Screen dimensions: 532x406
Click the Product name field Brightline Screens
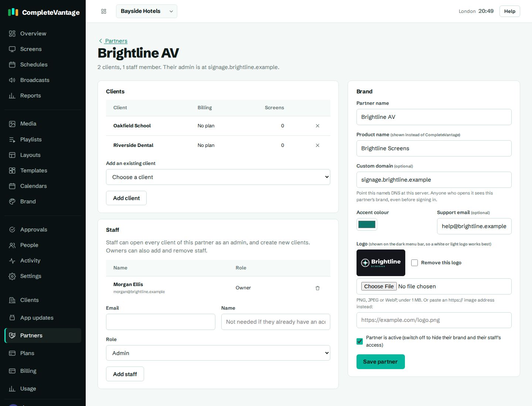point(434,148)
